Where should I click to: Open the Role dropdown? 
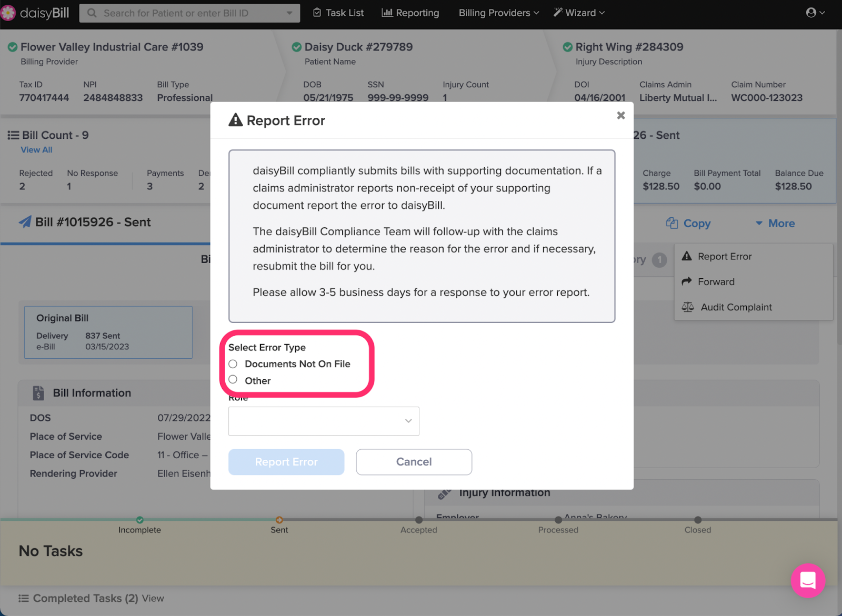click(324, 421)
